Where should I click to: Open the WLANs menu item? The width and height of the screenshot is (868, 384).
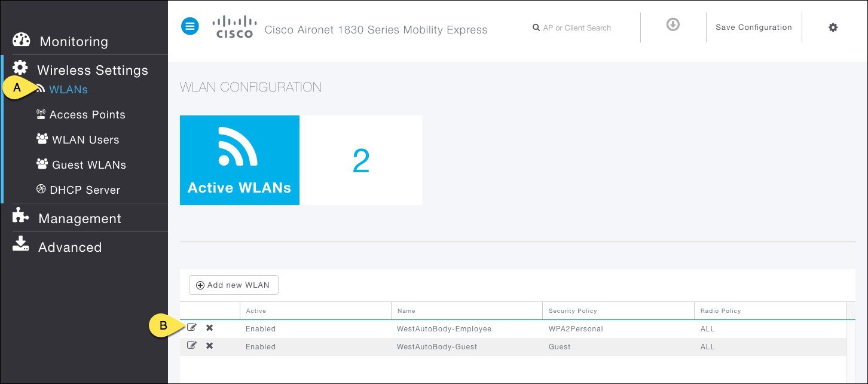(x=68, y=90)
